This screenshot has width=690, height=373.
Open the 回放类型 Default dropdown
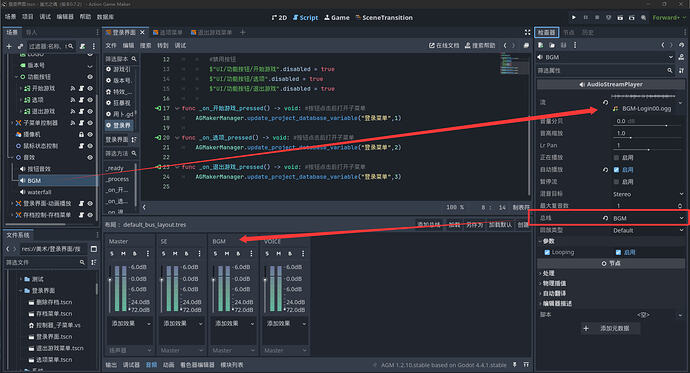click(648, 230)
